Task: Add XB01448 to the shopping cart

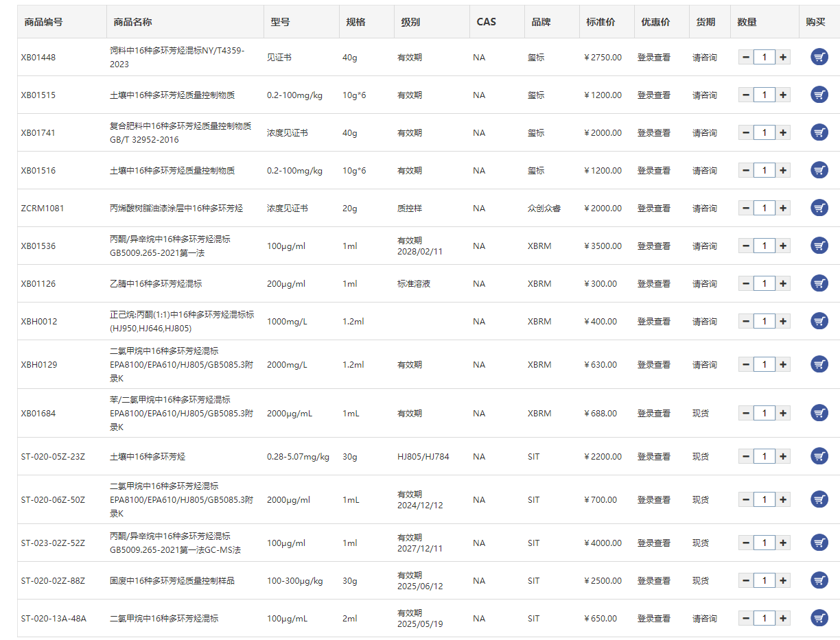Action: (819, 57)
